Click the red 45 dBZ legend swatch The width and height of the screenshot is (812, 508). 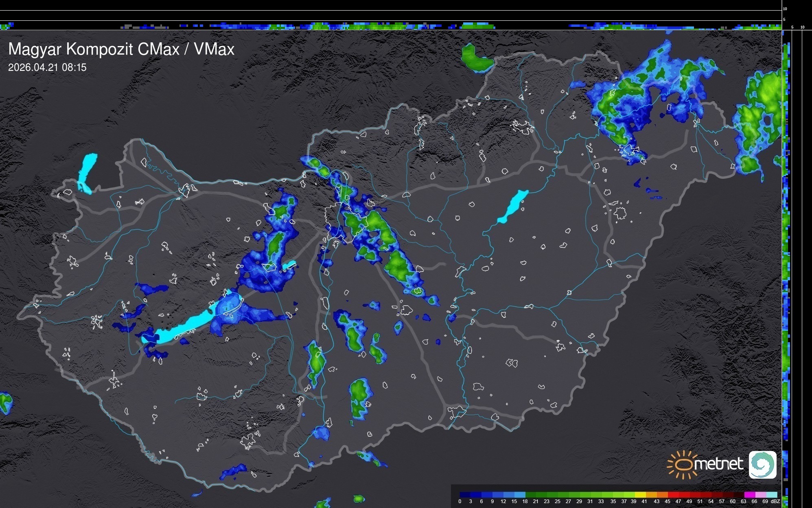click(x=672, y=495)
